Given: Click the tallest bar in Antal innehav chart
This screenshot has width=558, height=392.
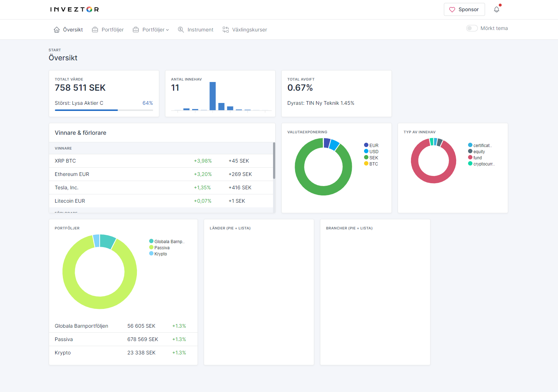Looking at the screenshot, I should tap(212, 96).
